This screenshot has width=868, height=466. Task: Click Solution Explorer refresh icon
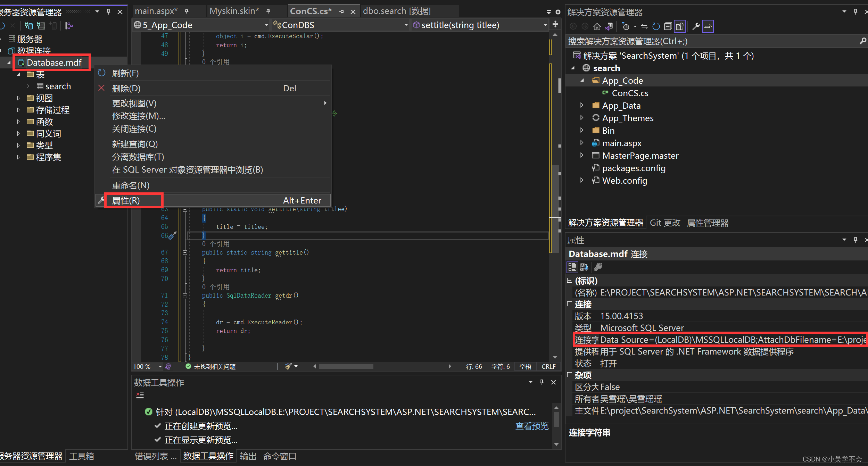[x=656, y=26]
